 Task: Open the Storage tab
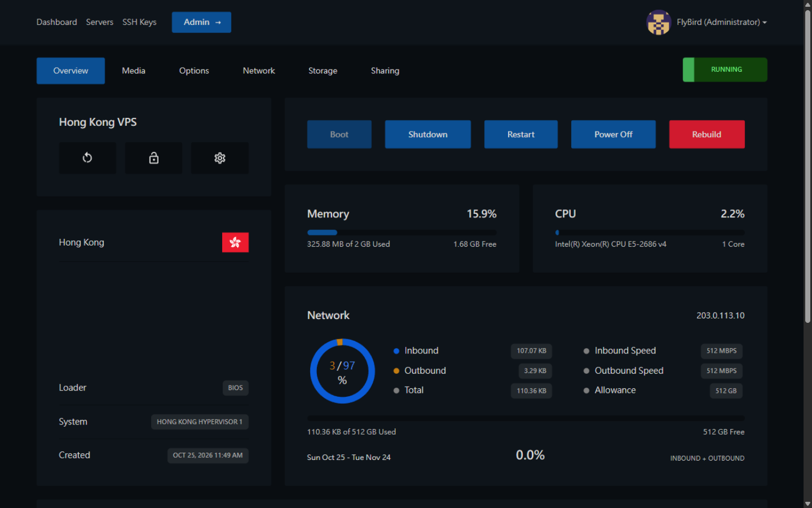pyautogui.click(x=323, y=71)
